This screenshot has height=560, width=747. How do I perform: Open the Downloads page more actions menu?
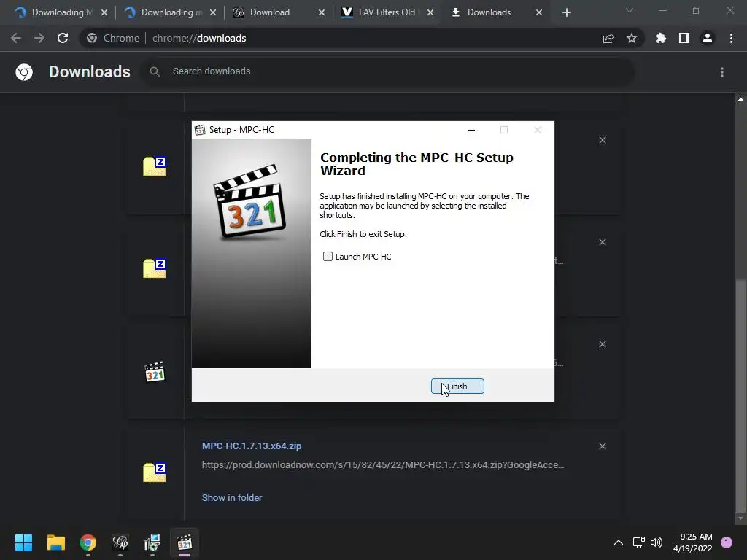pyautogui.click(x=722, y=72)
